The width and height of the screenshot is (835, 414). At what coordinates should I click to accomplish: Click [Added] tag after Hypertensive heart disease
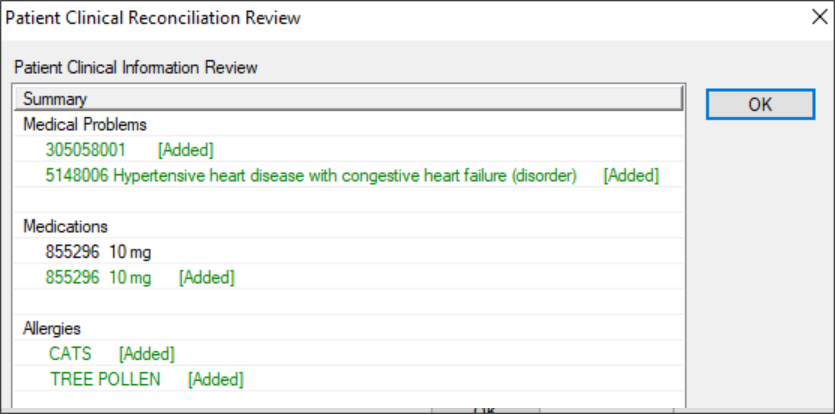(x=631, y=176)
